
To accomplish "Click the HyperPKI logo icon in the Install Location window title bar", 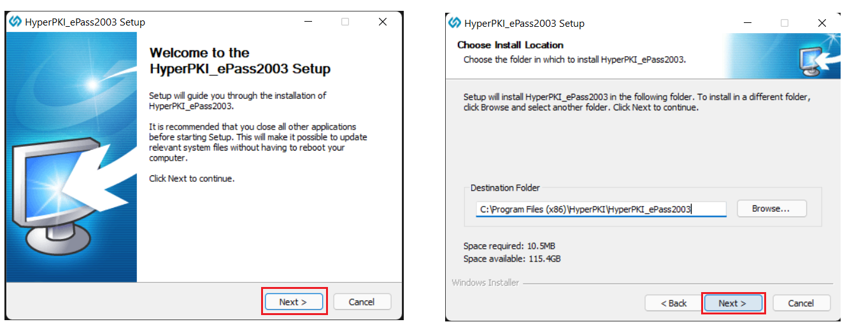I will click(x=455, y=23).
